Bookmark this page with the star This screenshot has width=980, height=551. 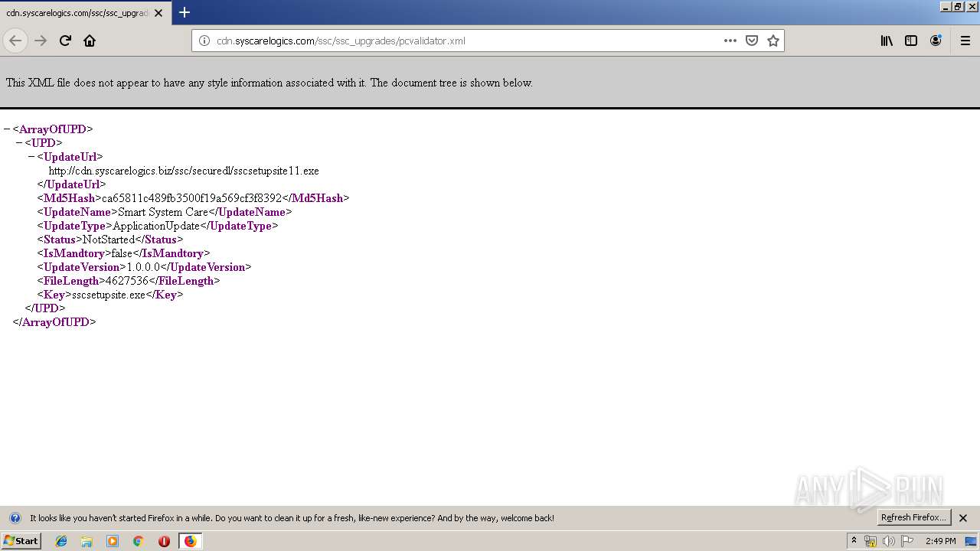pyautogui.click(x=773, y=41)
